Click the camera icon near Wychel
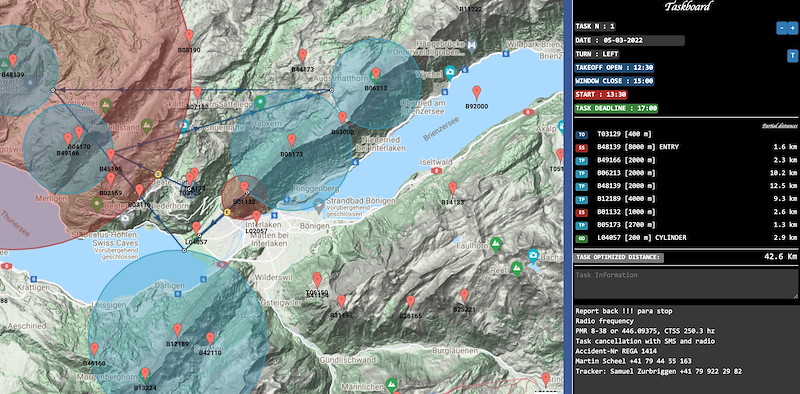This screenshot has height=394, width=800. [449, 72]
